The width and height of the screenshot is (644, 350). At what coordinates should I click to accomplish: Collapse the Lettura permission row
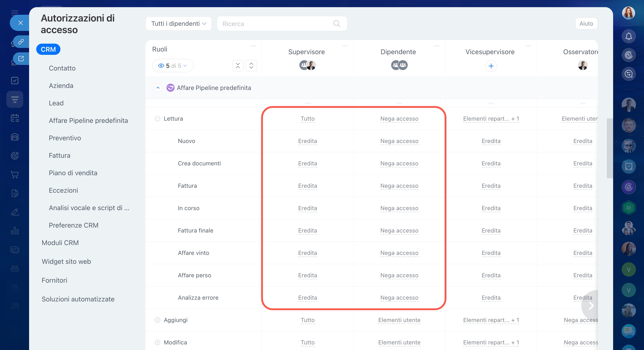click(x=157, y=119)
